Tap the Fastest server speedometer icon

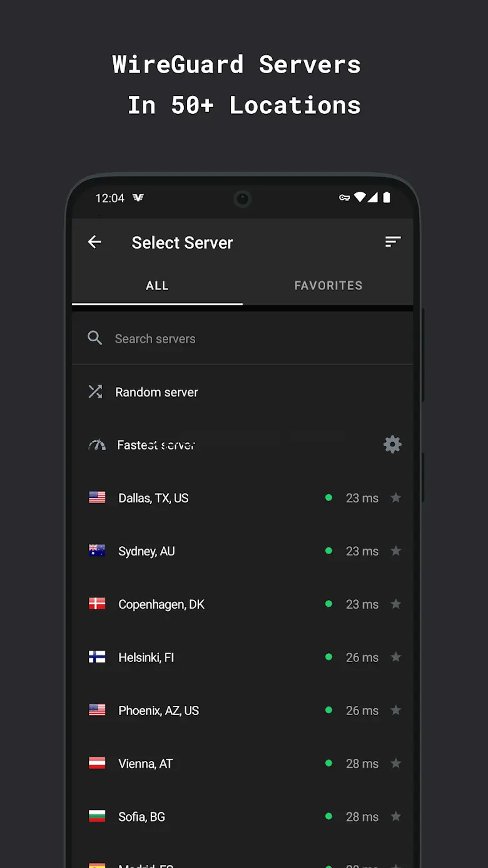[x=97, y=445]
